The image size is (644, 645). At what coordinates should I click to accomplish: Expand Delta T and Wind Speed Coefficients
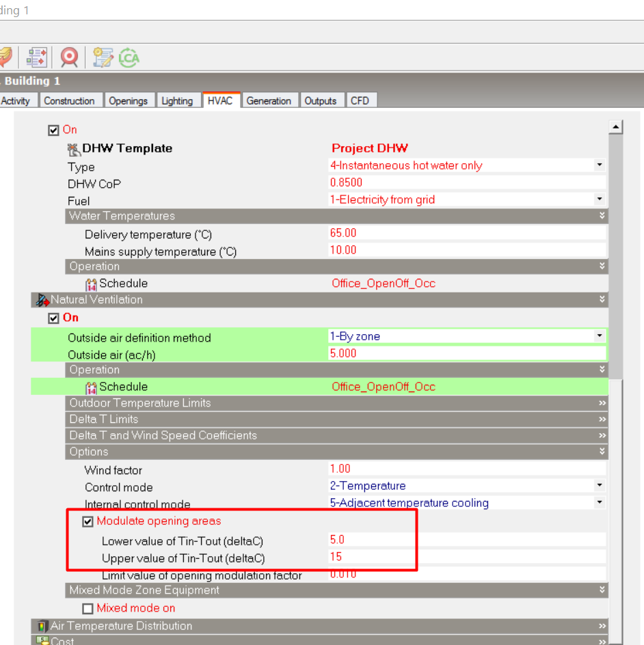(x=602, y=436)
